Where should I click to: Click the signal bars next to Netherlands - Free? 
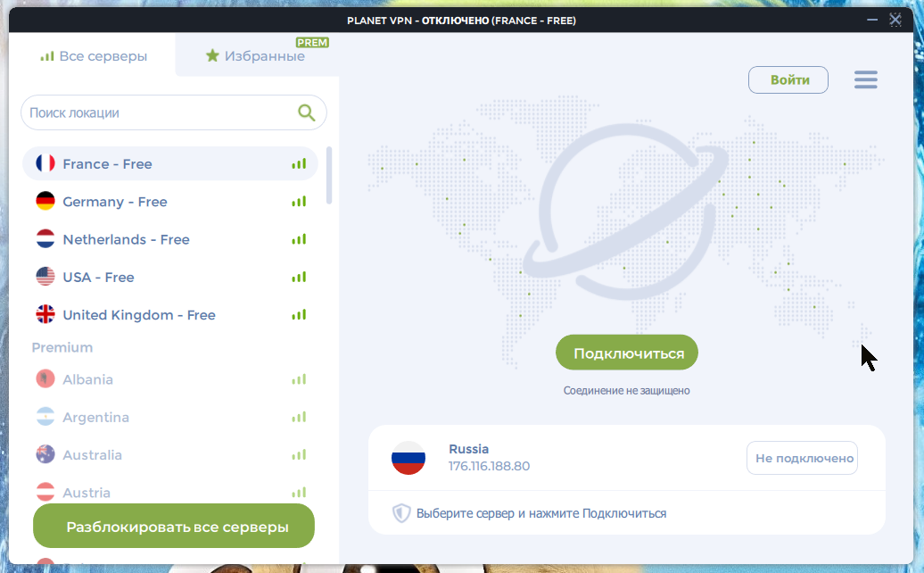(299, 239)
